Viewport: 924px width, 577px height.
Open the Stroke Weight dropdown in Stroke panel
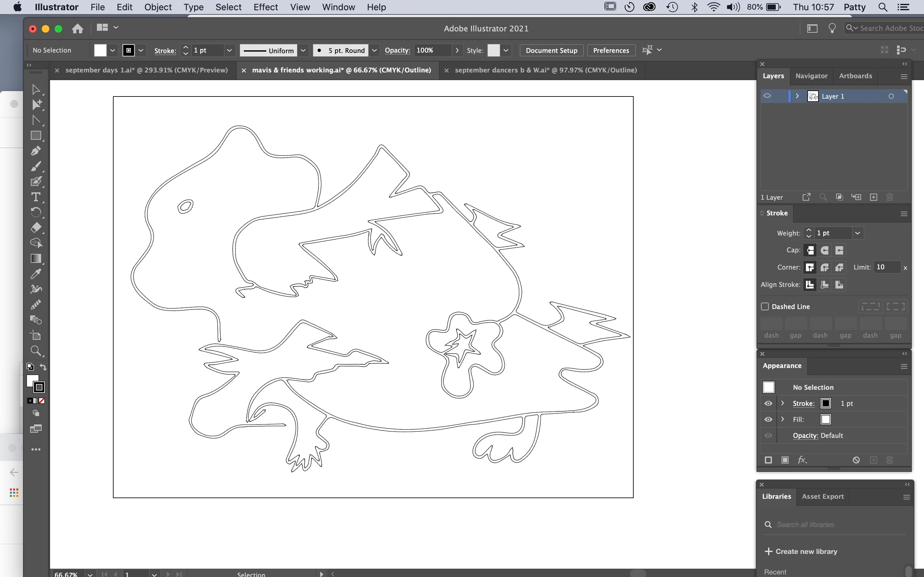coord(858,233)
